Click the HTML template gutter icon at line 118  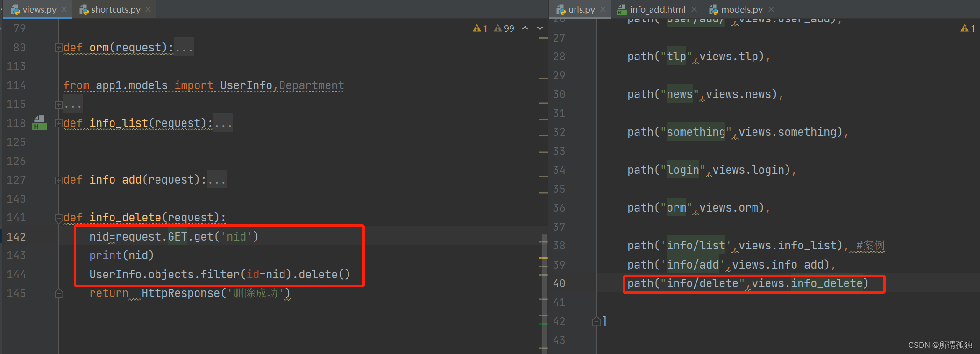(40, 123)
